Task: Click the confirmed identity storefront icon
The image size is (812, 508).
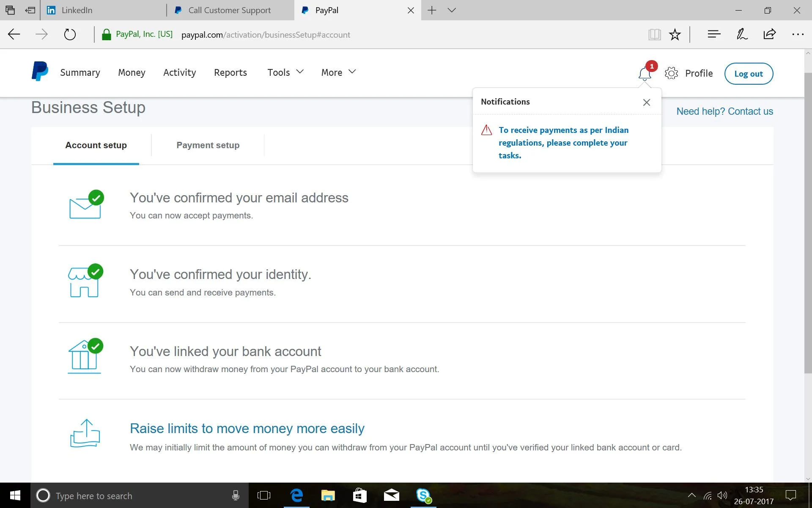Action: [x=85, y=281]
